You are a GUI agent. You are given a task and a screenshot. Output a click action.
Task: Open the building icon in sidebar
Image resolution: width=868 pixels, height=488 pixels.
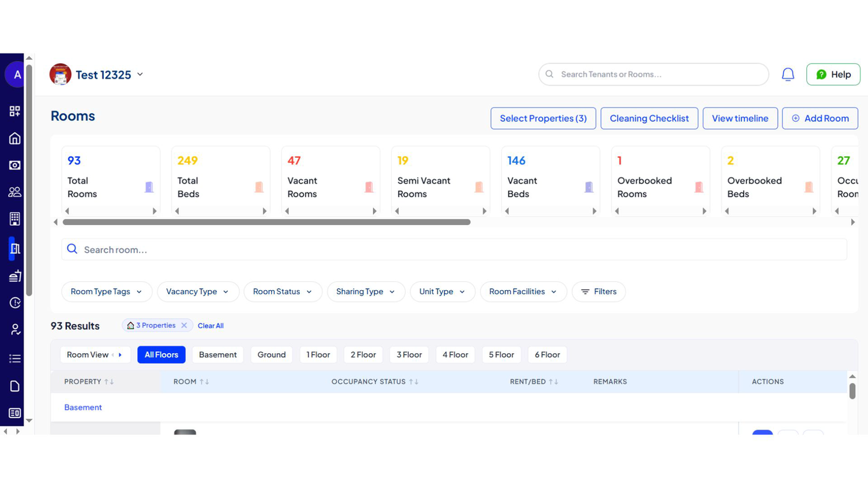14,219
